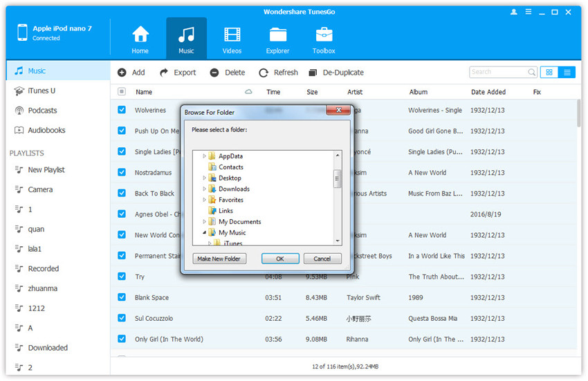
Task: Expand the Downloads folder tree node
Action: (205, 189)
